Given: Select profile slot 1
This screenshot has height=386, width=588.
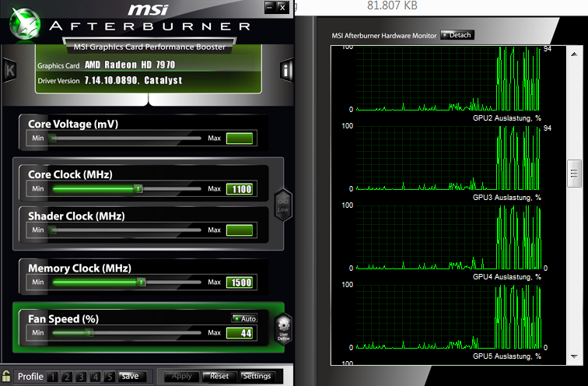Looking at the screenshot, I should point(53,377).
